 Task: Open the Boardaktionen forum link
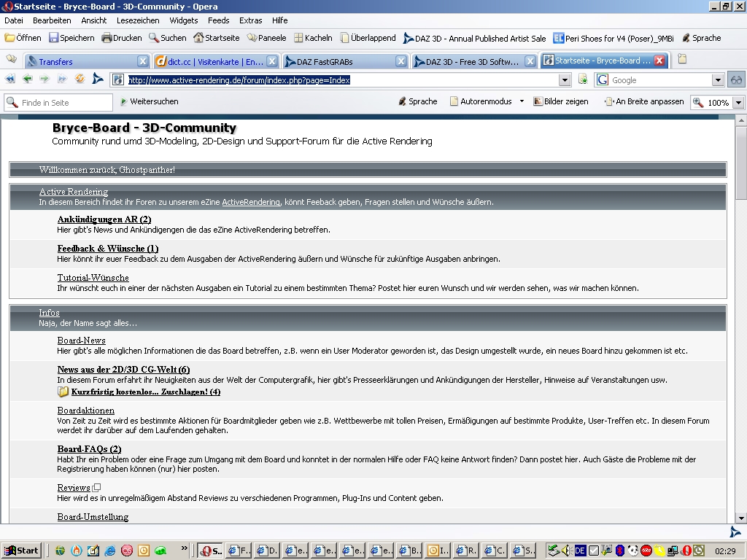coord(86,411)
